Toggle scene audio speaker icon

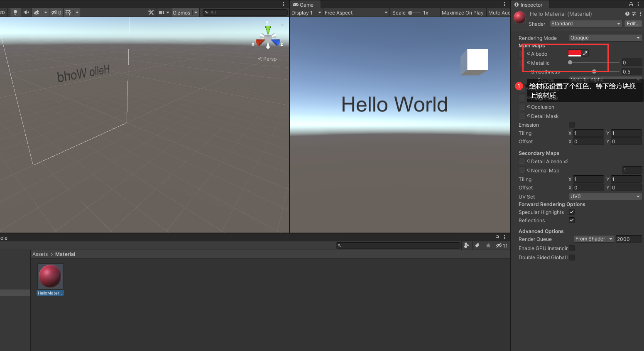[26, 12]
